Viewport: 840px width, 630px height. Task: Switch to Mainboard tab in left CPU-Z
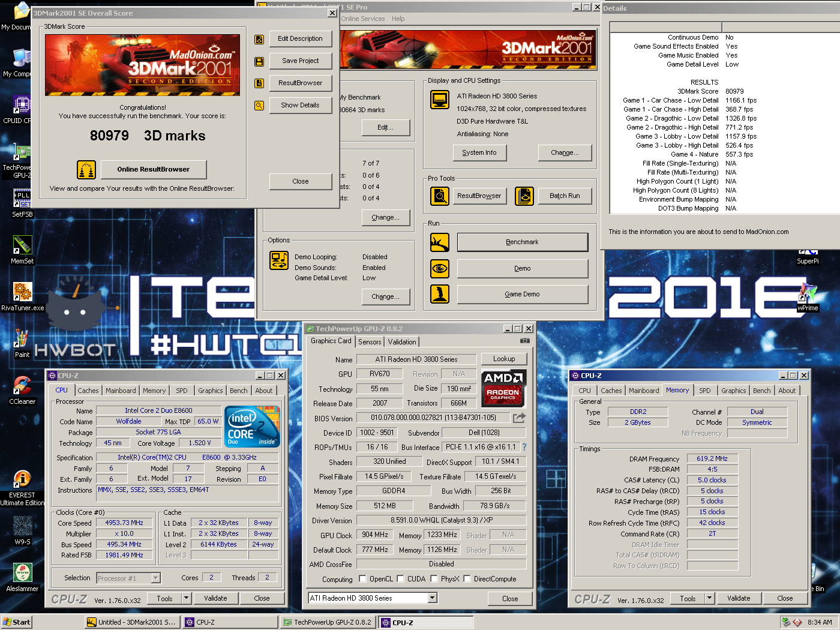pos(121,391)
